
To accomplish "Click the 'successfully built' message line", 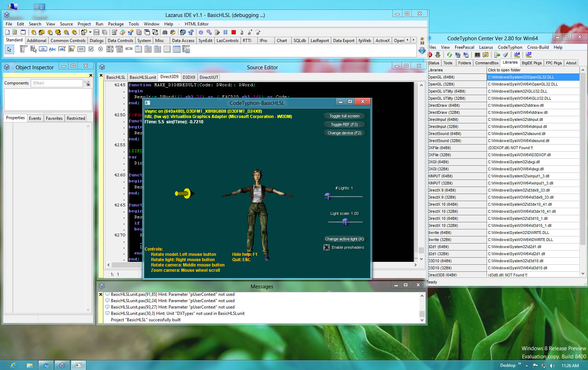I will [x=146, y=320].
